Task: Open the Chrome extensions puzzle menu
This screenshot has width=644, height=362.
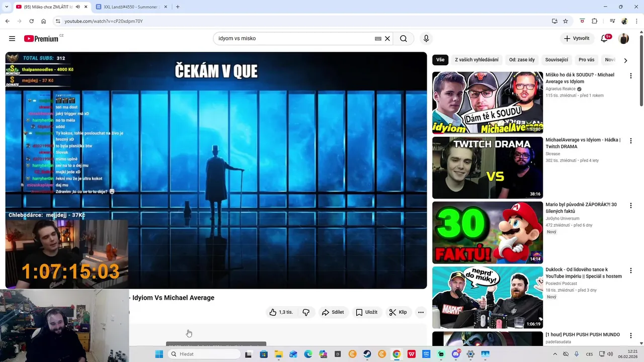Action: tap(595, 21)
